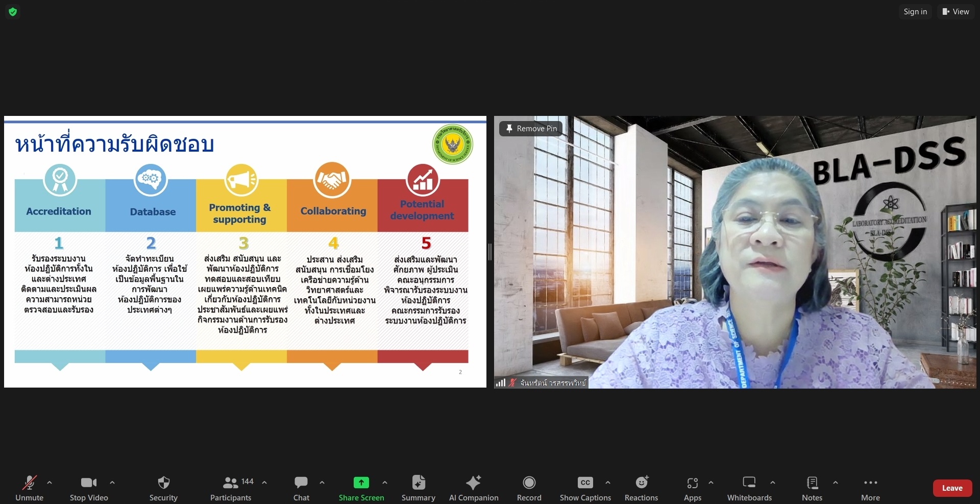The height and width of the screenshot is (504, 980).
Task: Expand video options arrow beside Stop Video
Action: [112, 482]
